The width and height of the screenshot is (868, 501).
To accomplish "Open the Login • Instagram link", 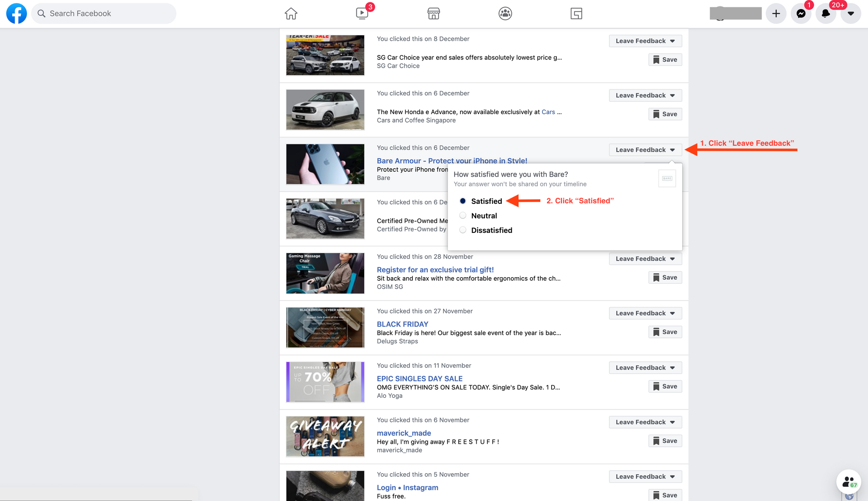I will pos(407,488).
